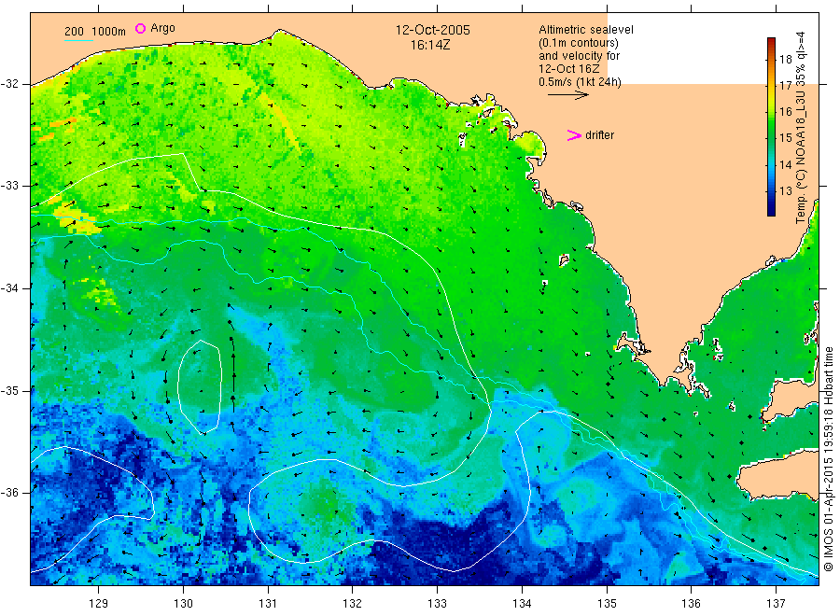
Task: Click the 'Altimetric sealevel' legend text
Action: click(x=586, y=30)
